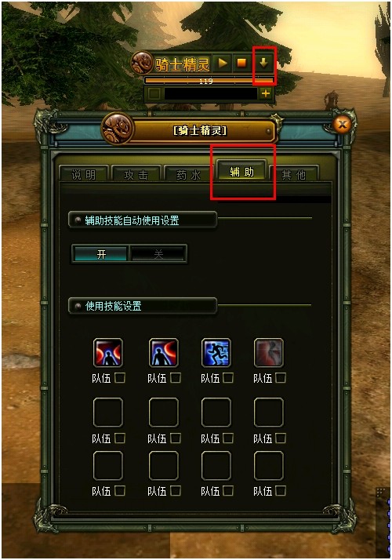Choose the blue running-figure skill icon

(216, 352)
